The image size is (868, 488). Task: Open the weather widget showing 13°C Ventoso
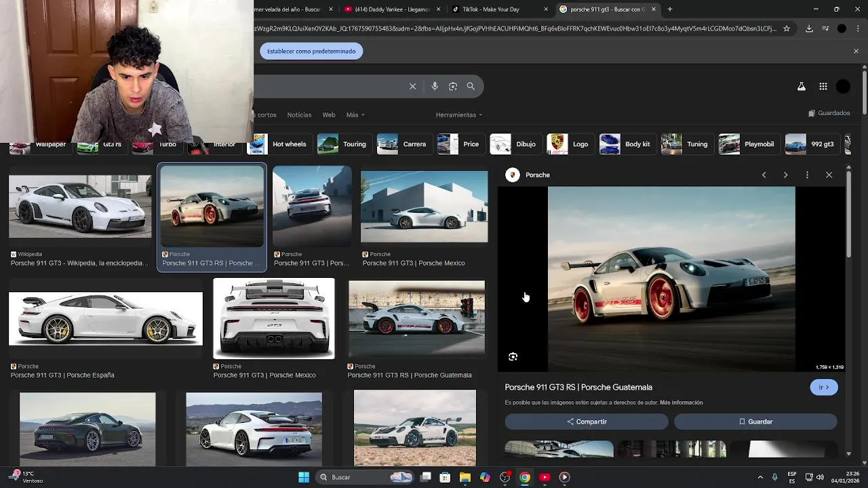tap(25, 477)
